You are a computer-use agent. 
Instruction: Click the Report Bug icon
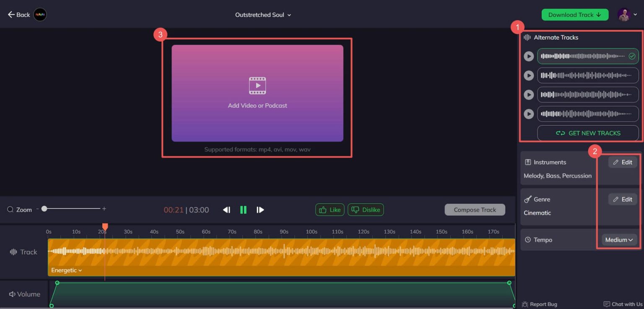point(525,304)
